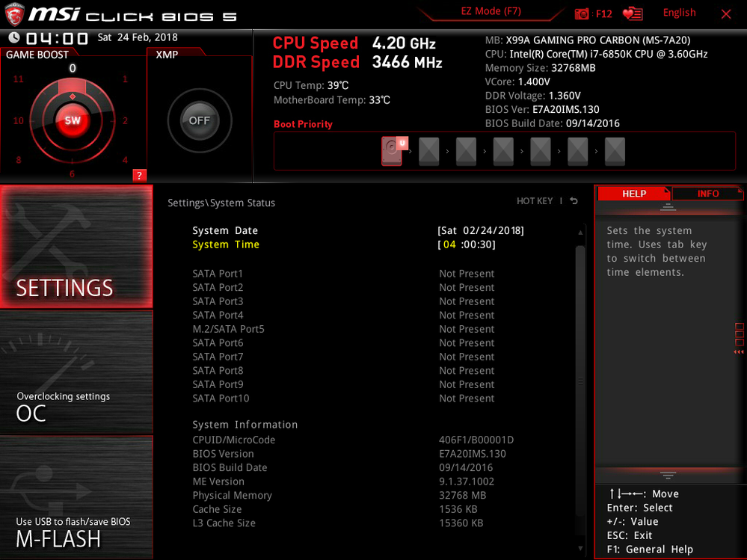This screenshot has height=560, width=747.
Task: Open the Game Boost help question mark
Action: tap(138, 175)
